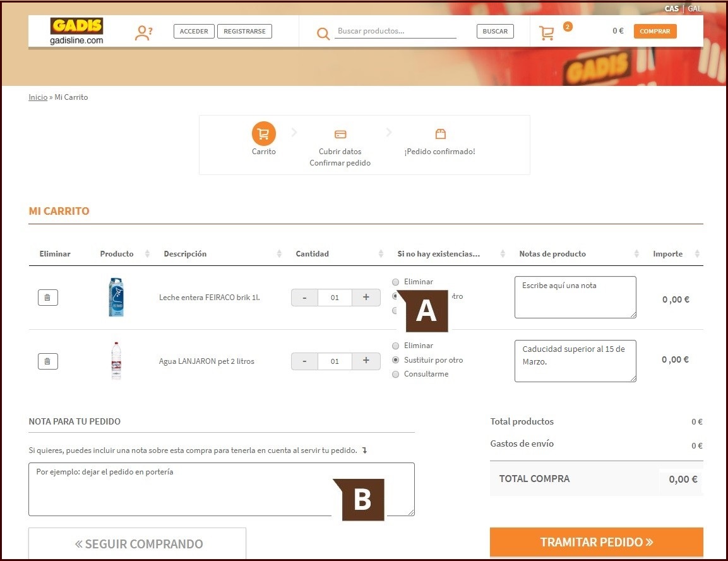Remove Agua LANJARON using trash icon
This screenshot has height=561, width=728.
(x=48, y=361)
